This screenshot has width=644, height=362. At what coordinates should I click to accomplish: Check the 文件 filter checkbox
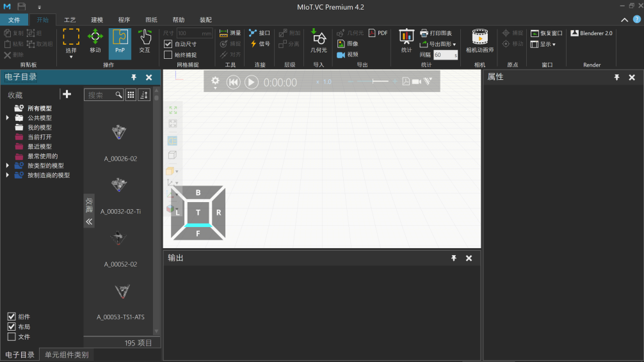pos(12,336)
